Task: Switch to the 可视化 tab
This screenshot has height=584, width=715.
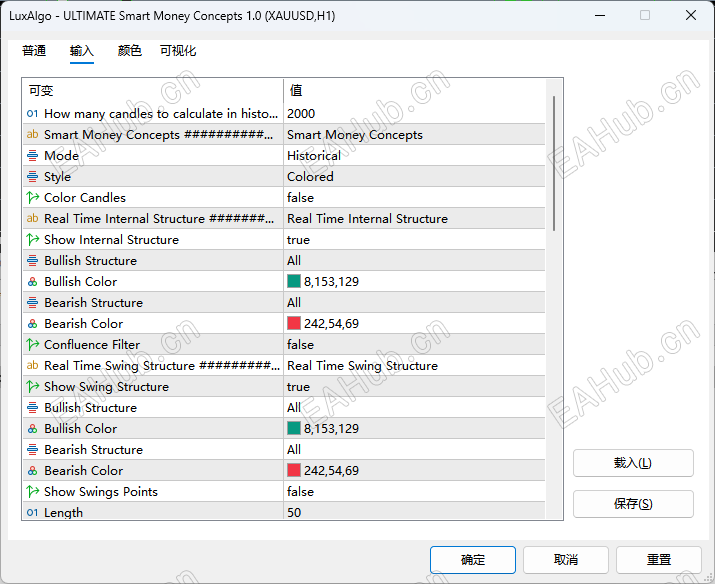Action: point(178,51)
